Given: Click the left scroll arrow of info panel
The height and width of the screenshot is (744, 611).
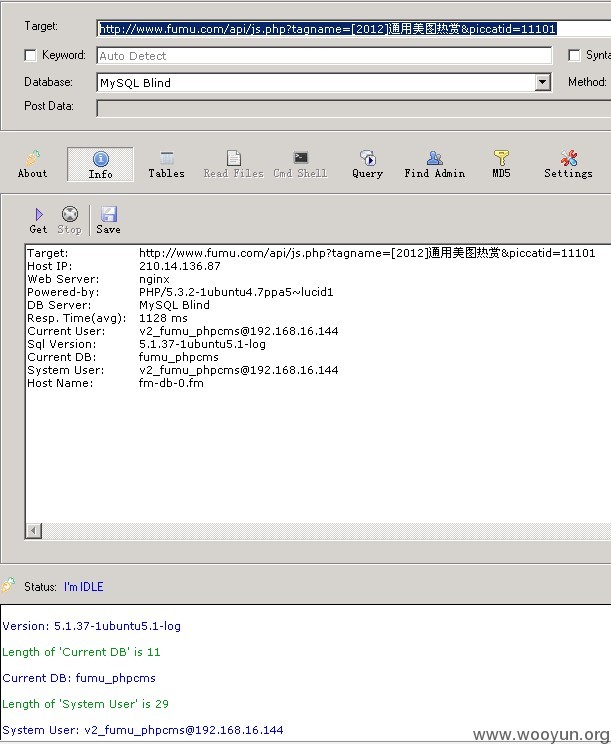Looking at the screenshot, I should click(33, 530).
